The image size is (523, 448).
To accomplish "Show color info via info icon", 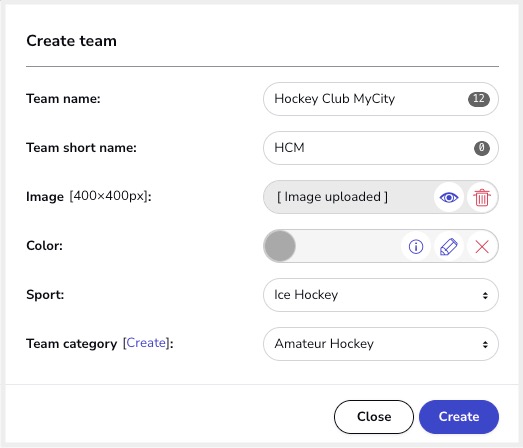I will pyautogui.click(x=416, y=247).
